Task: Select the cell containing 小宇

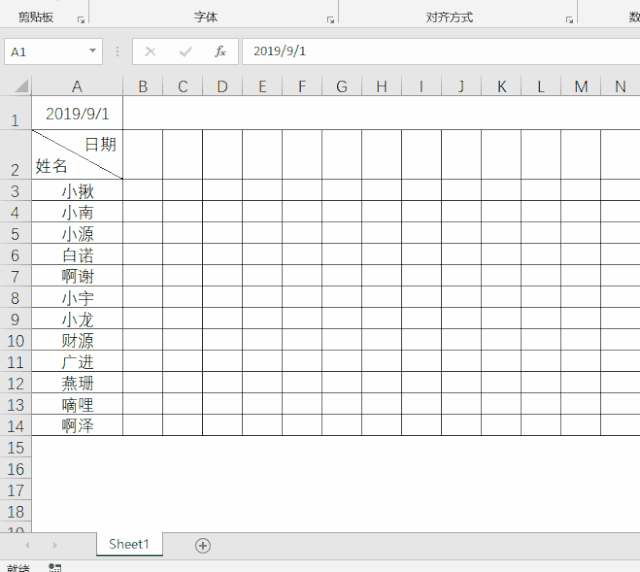Action: (77, 297)
